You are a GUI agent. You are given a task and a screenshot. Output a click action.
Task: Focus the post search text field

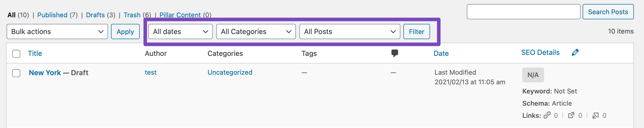[523, 12]
